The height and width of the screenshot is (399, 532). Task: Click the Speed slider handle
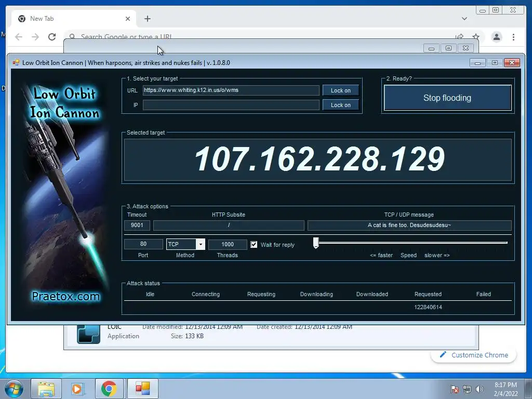click(316, 243)
